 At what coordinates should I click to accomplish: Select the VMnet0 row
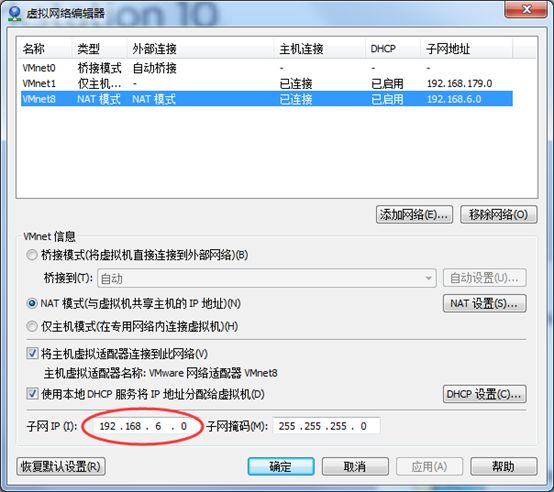(x=267, y=67)
